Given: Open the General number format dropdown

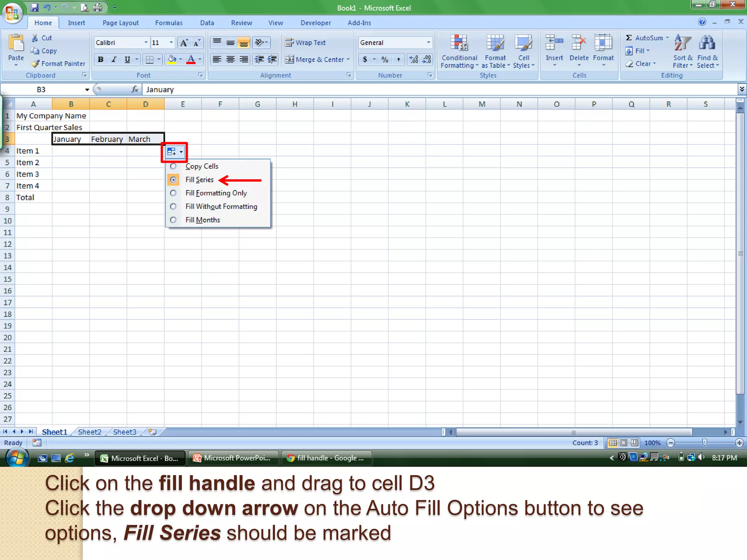Looking at the screenshot, I should [x=429, y=43].
